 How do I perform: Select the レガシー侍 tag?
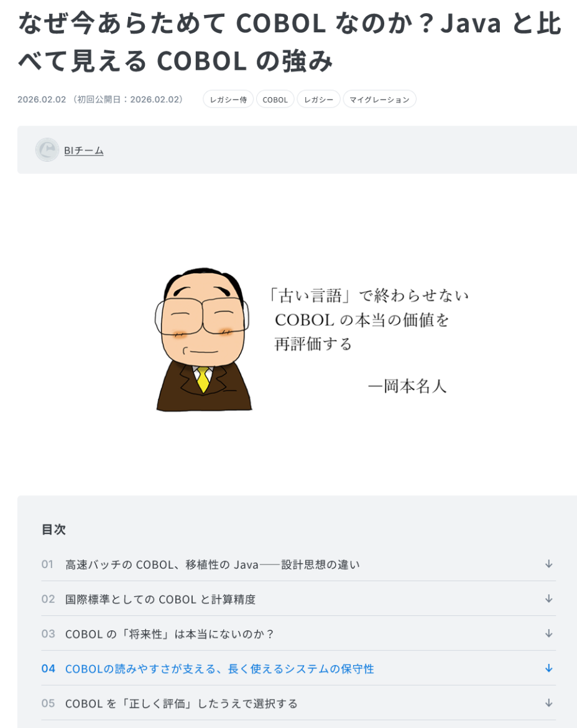coord(228,100)
